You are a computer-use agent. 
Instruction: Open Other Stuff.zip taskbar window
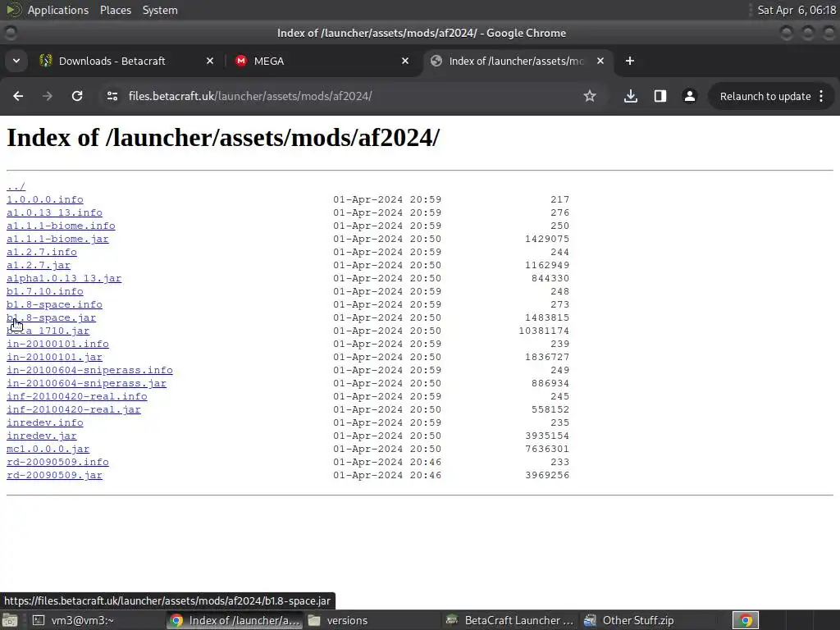pos(648,620)
